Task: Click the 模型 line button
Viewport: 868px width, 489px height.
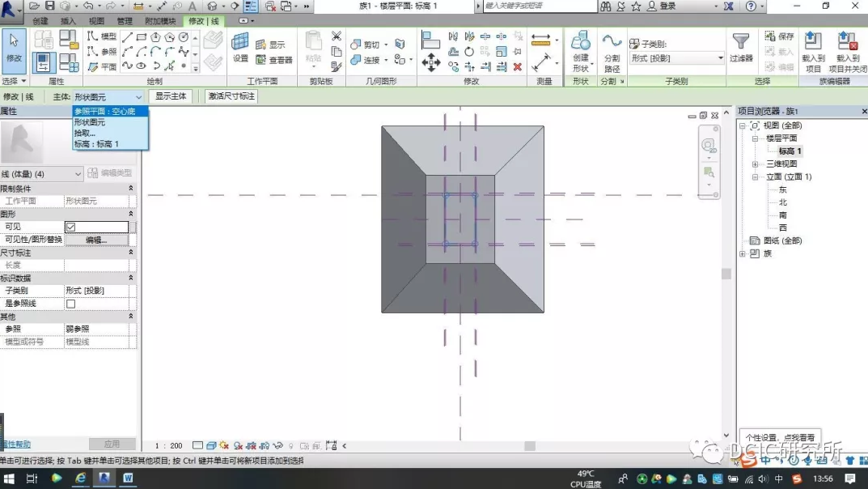Action: coord(102,36)
